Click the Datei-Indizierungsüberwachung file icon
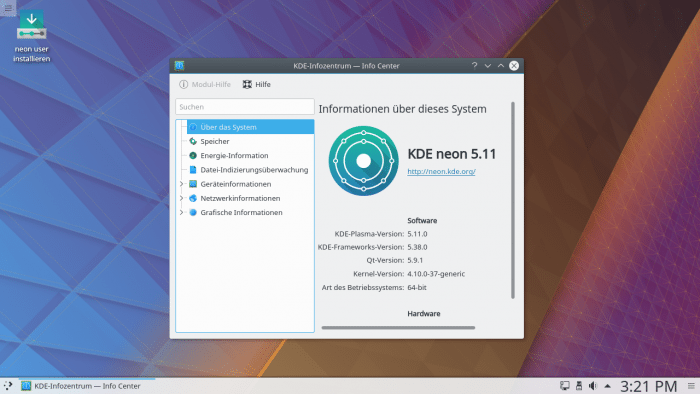The width and height of the screenshot is (700, 394). click(193, 170)
